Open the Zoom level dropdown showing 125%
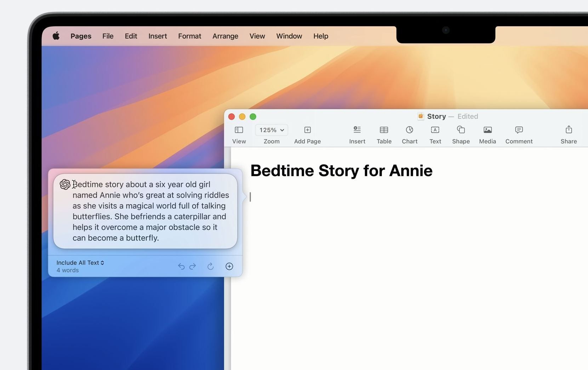This screenshot has width=588, height=370. click(271, 130)
